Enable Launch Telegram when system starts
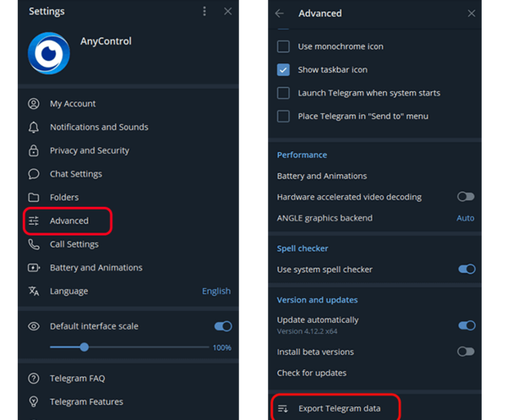The image size is (507, 420). tap(283, 93)
